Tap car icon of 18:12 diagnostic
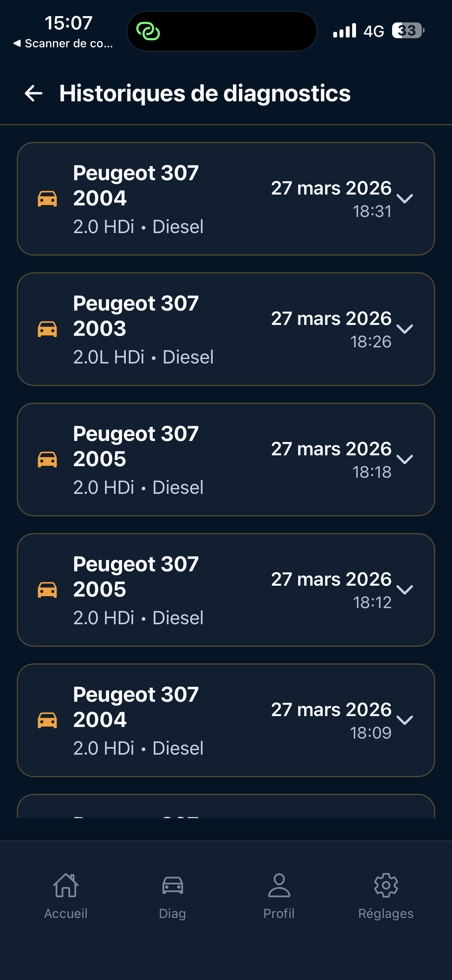This screenshot has width=452, height=980. 48,590
